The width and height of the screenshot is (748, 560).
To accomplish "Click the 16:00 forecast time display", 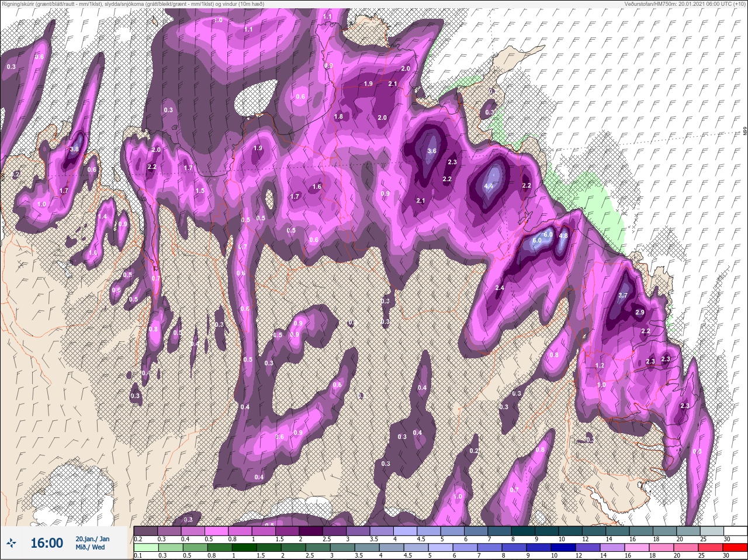I will point(47,543).
